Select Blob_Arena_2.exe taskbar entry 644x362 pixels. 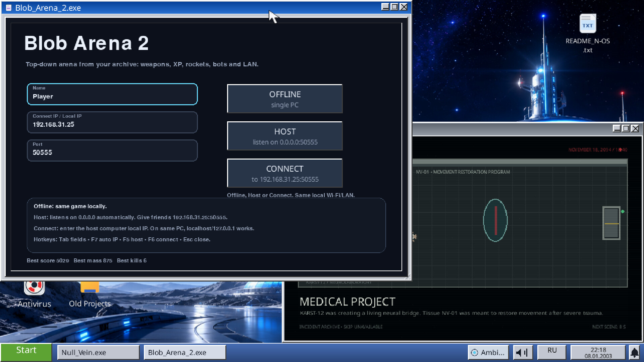click(185, 352)
